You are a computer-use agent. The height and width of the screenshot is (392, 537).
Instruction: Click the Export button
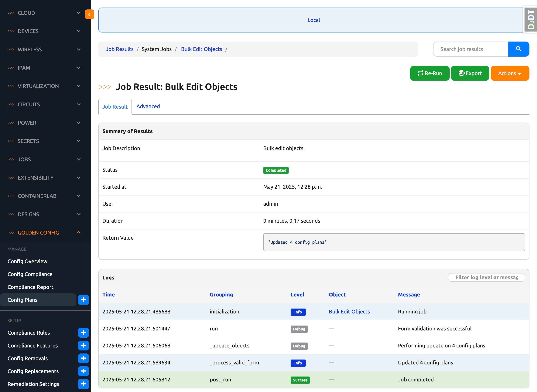[x=470, y=73]
